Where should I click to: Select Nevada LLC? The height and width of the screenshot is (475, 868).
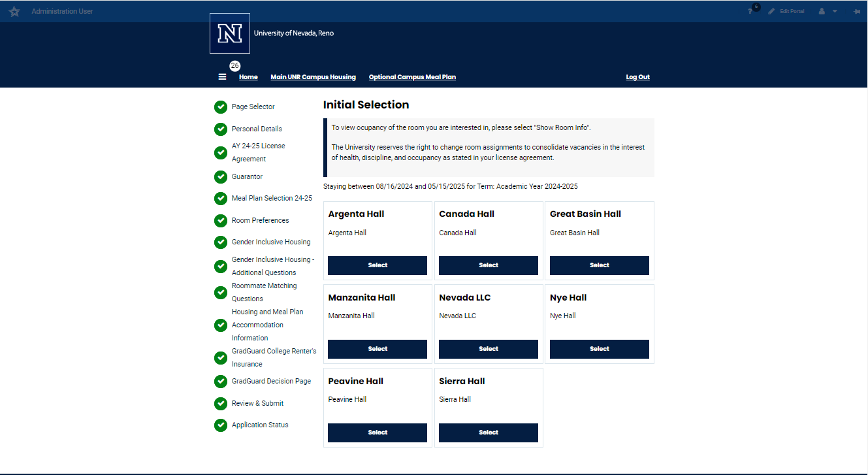point(488,349)
